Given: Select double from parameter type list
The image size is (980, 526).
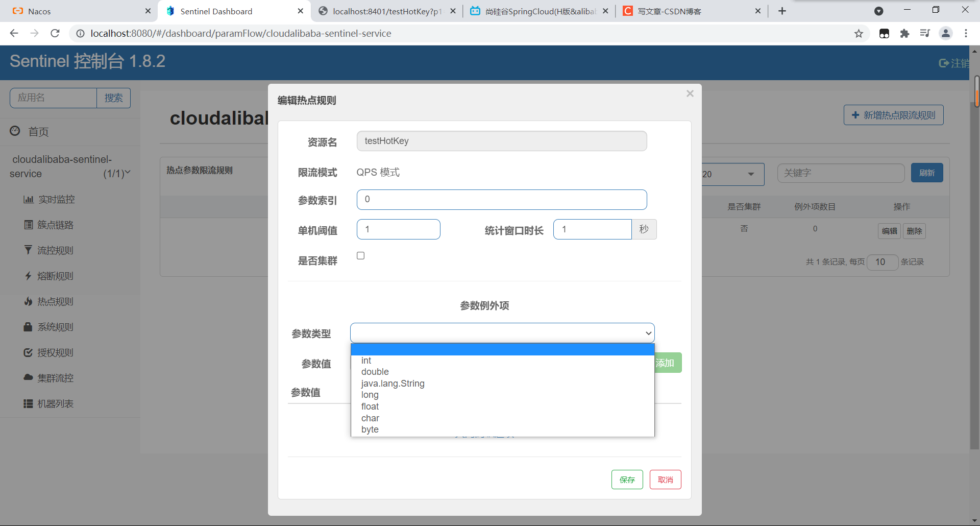Looking at the screenshot, I should coord(502,372).
